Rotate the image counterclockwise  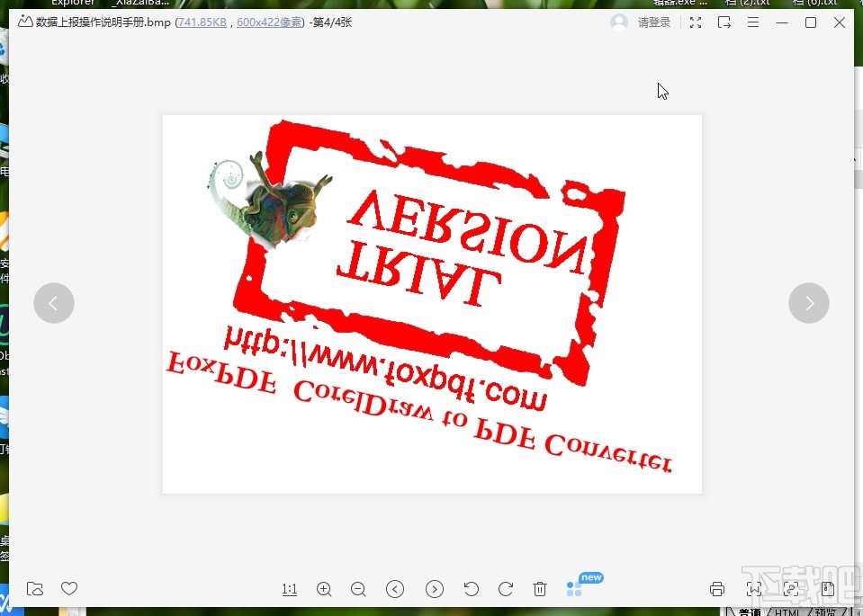[472, 589]
